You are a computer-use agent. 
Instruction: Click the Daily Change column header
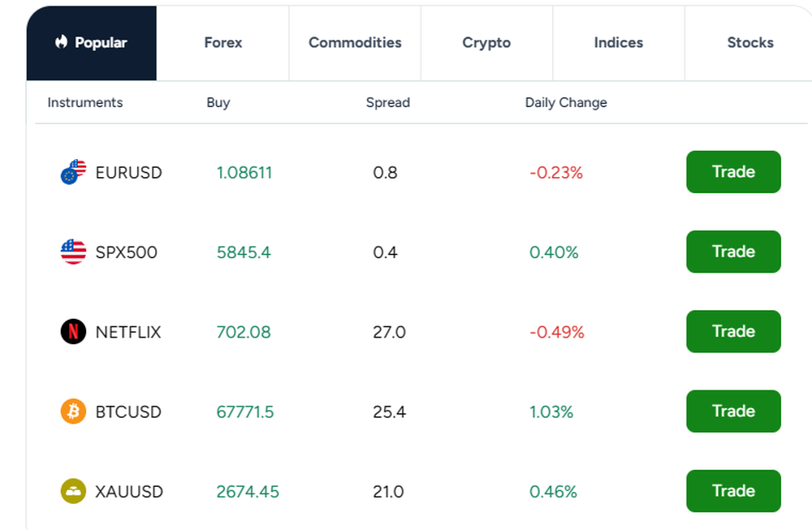[x=566, y=103]
